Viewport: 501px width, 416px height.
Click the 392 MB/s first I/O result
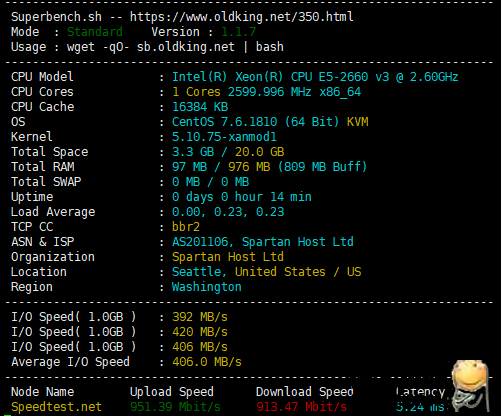200,317
